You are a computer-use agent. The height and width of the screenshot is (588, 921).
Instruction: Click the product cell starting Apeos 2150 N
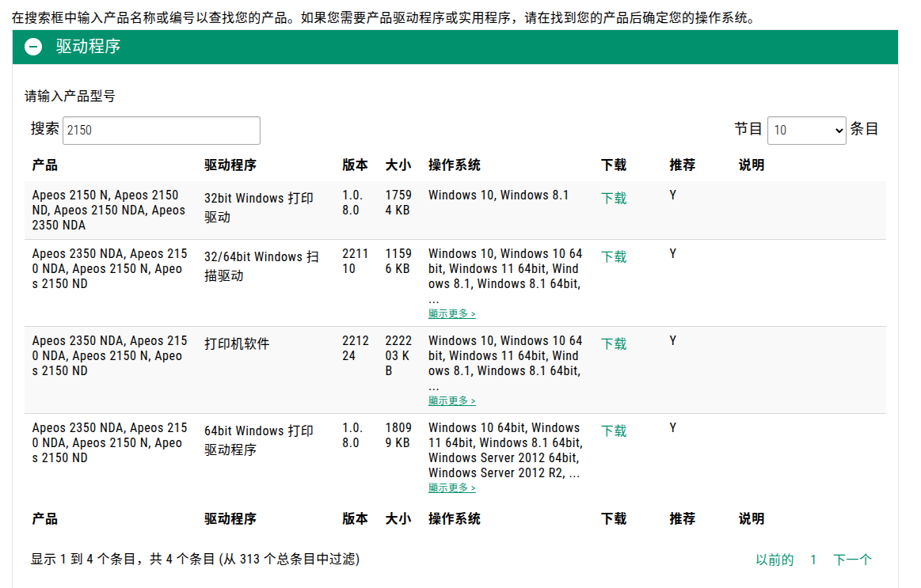[x=108, y=210]
